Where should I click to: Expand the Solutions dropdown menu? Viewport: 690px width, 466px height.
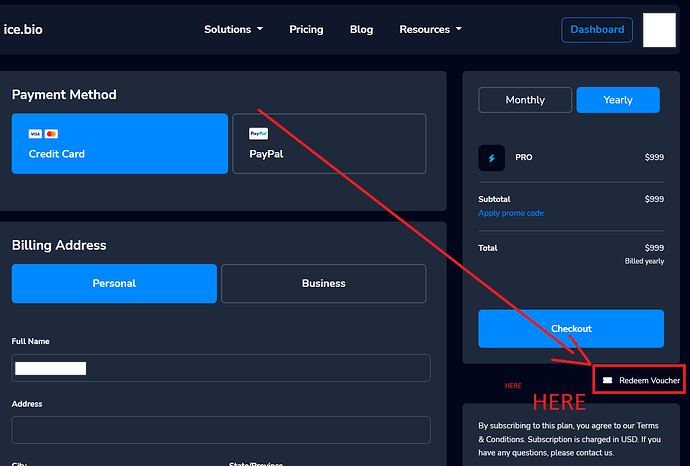(233, 30)
